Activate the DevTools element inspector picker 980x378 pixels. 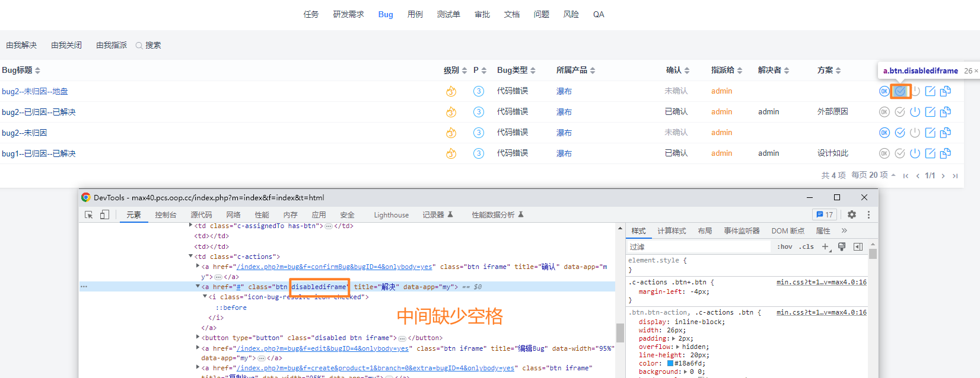tap(89, 214)
